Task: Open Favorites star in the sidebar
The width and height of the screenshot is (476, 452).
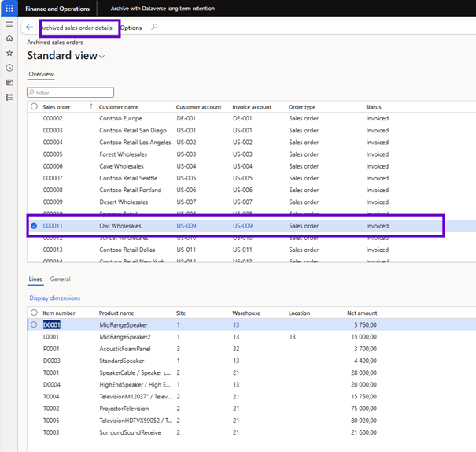Action: click(x=9, y=53)
